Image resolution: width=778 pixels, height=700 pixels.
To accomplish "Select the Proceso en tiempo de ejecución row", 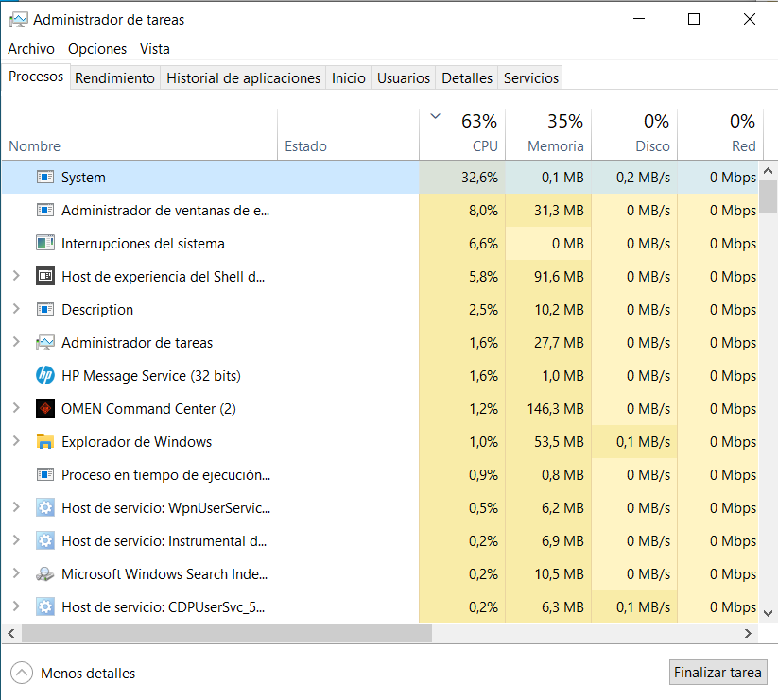I will [380, 474].
